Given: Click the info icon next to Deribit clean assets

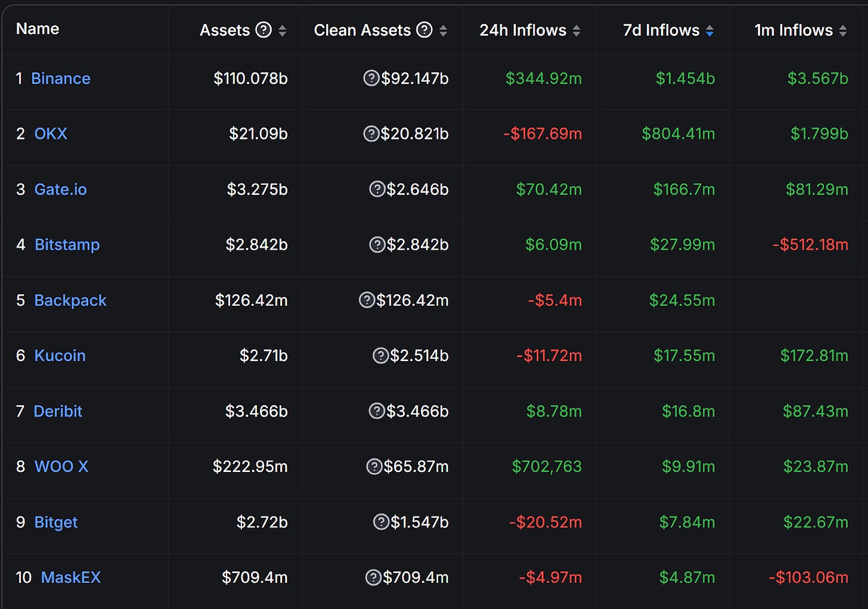Looking at the screenshot, I should pos(377,411).
